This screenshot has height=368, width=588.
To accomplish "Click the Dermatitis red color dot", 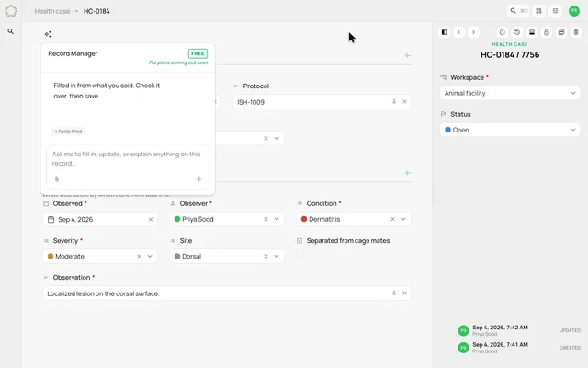I will 304,219.
